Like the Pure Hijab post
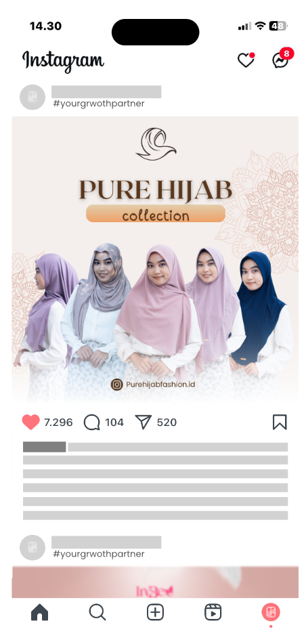 (x=31, y=422)
